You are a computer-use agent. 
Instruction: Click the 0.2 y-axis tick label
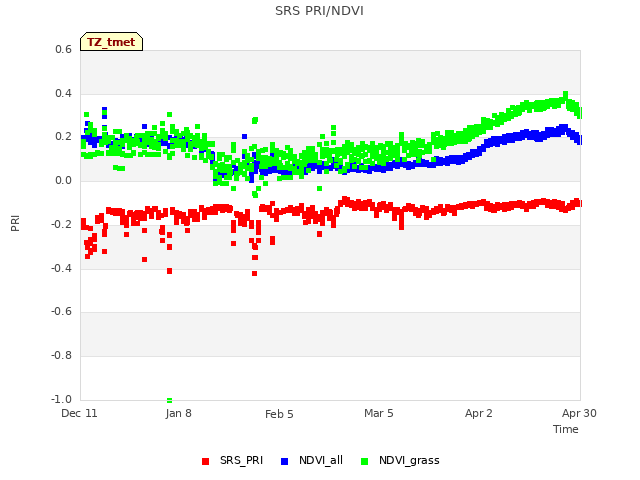tap(63, 137)
